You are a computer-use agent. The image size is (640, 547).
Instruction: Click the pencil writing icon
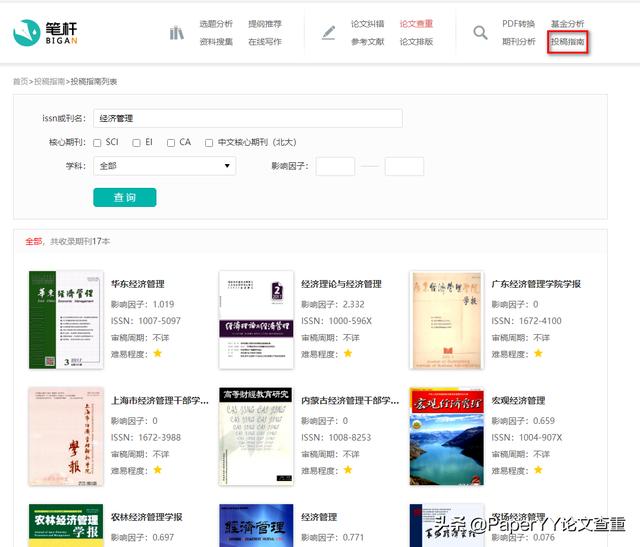329,33
